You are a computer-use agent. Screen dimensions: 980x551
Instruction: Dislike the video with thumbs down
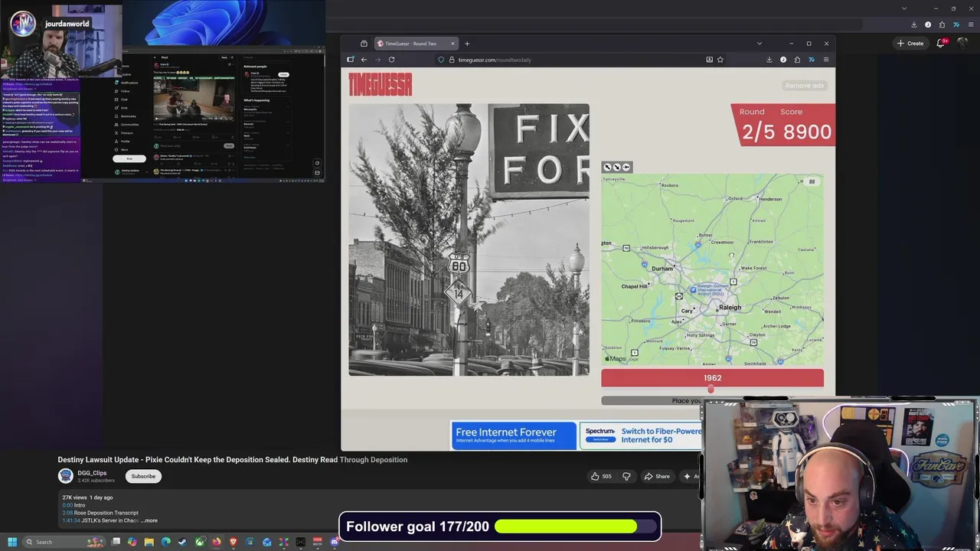point(626,476)
